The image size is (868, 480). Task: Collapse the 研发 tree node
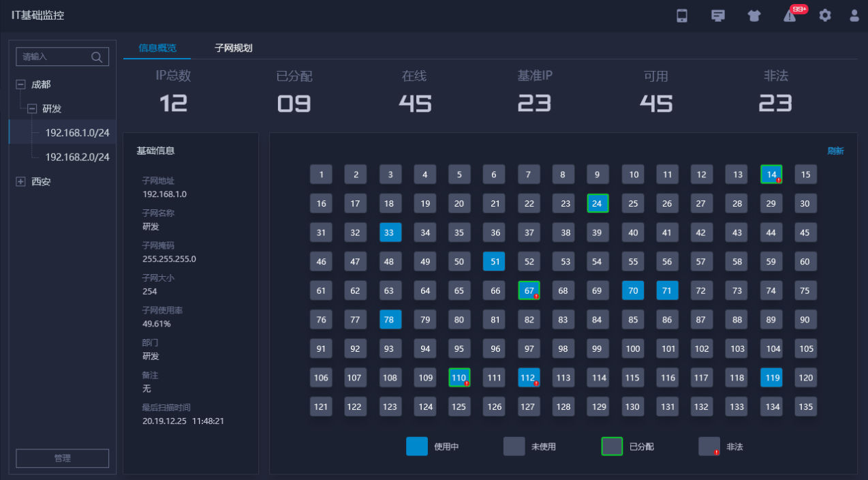point(32,109)
